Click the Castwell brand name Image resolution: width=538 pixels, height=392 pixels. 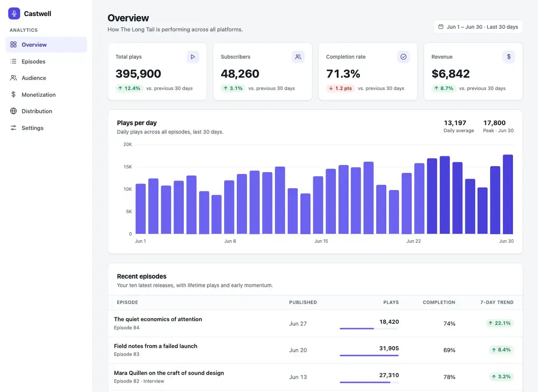pyautogui.click(x=38, y=14)
